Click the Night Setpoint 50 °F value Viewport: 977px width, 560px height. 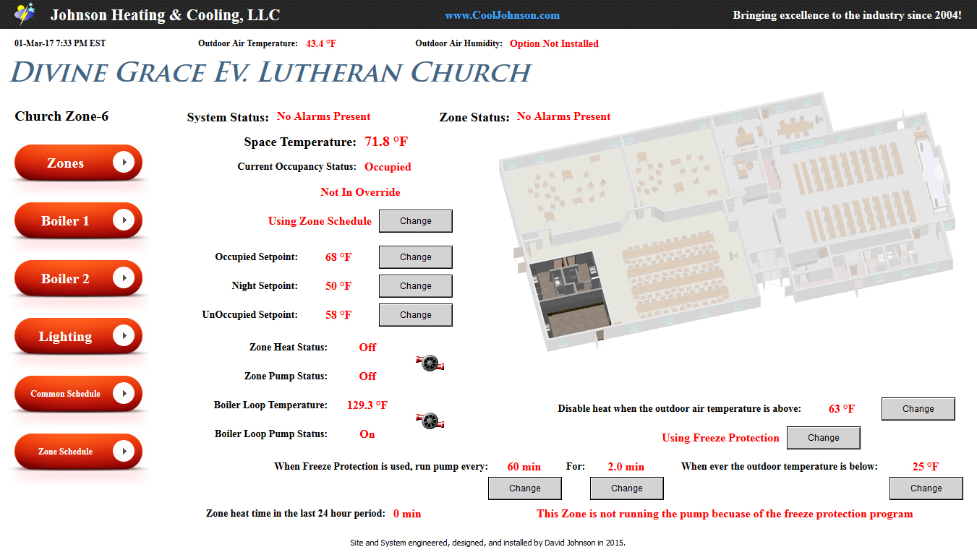click(338, 286)
